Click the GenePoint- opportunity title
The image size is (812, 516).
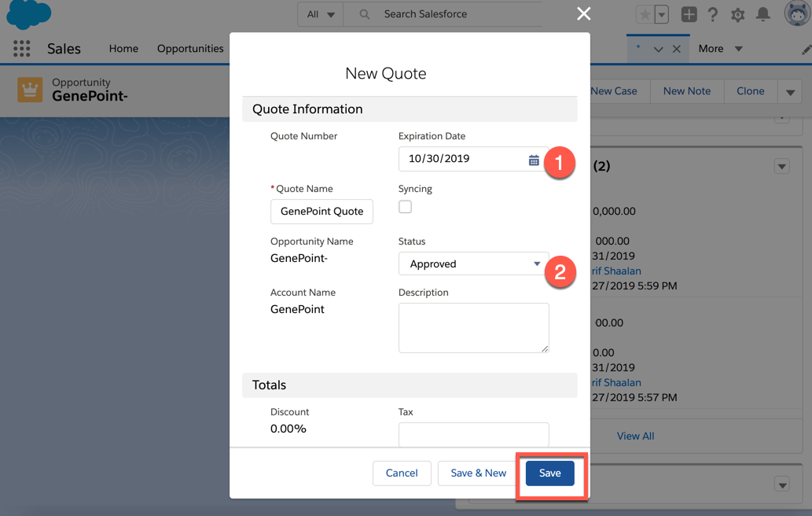point(90,97)
